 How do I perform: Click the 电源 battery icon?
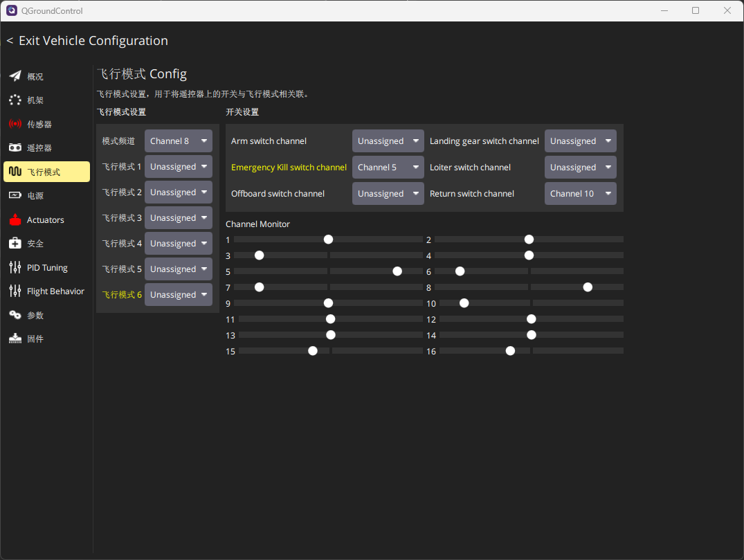point(15,196)
